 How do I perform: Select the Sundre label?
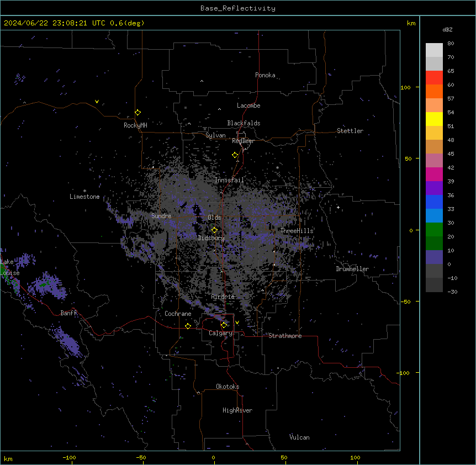161,216
